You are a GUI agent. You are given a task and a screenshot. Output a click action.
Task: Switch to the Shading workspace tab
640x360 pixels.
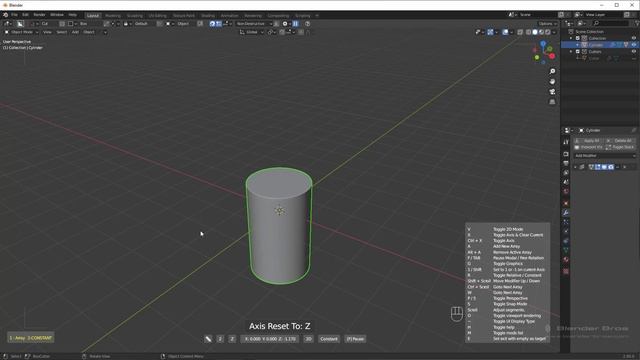coord(208,16)
